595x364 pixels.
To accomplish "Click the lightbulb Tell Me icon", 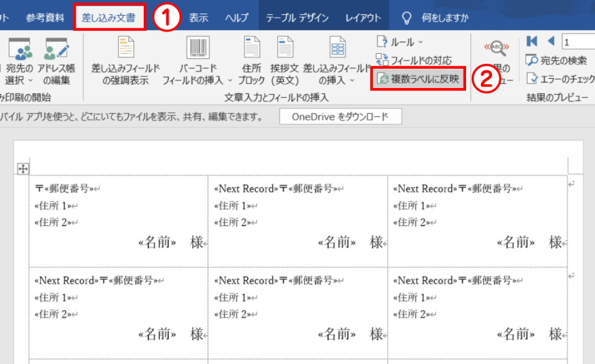I will (x=407, y=18).
